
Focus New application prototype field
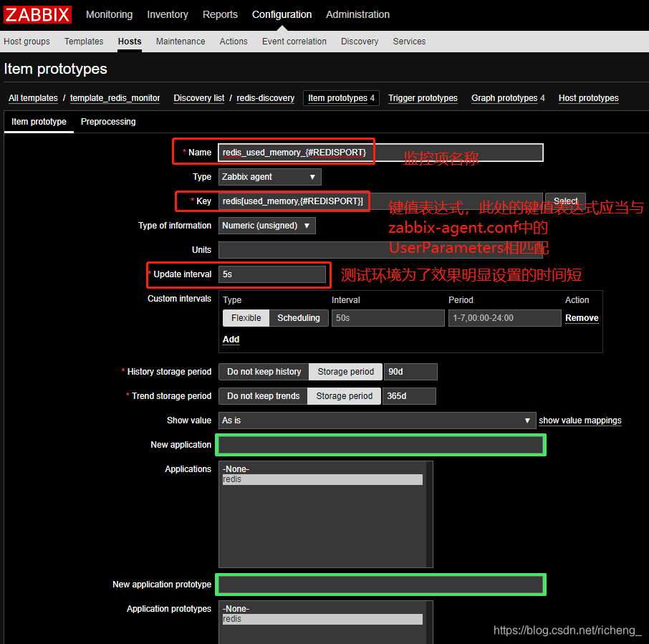(380, 585)
